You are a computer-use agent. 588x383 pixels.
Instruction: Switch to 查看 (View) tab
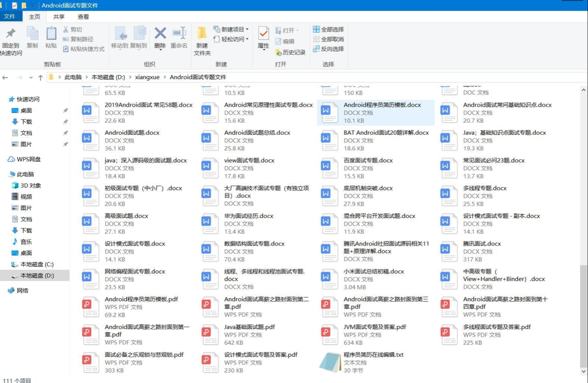(83, 17)
